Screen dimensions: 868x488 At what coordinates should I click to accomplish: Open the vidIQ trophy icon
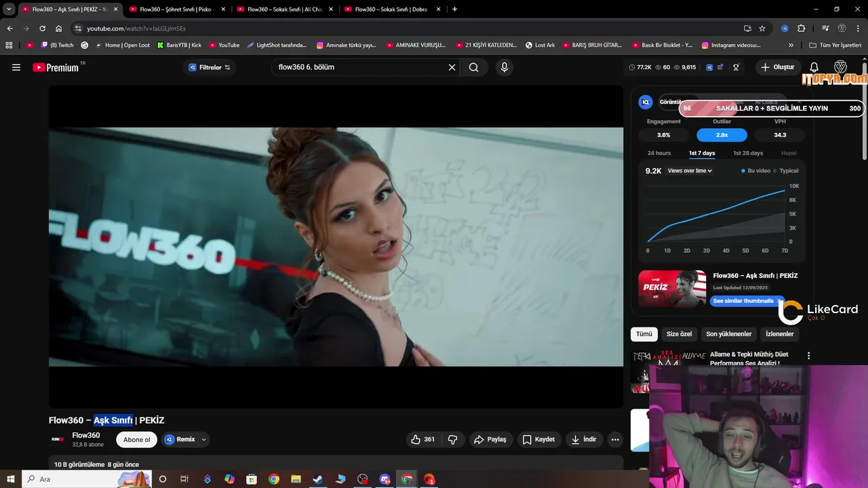tap(736, 67)
